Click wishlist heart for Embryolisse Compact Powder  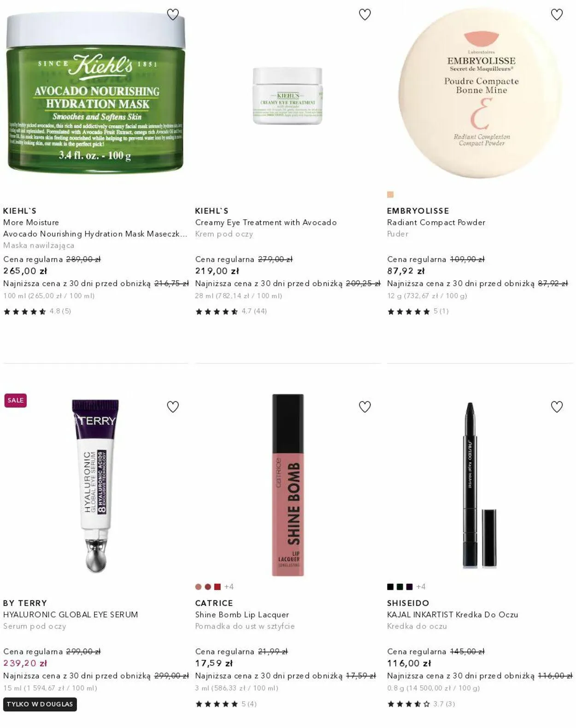(557, 15)
